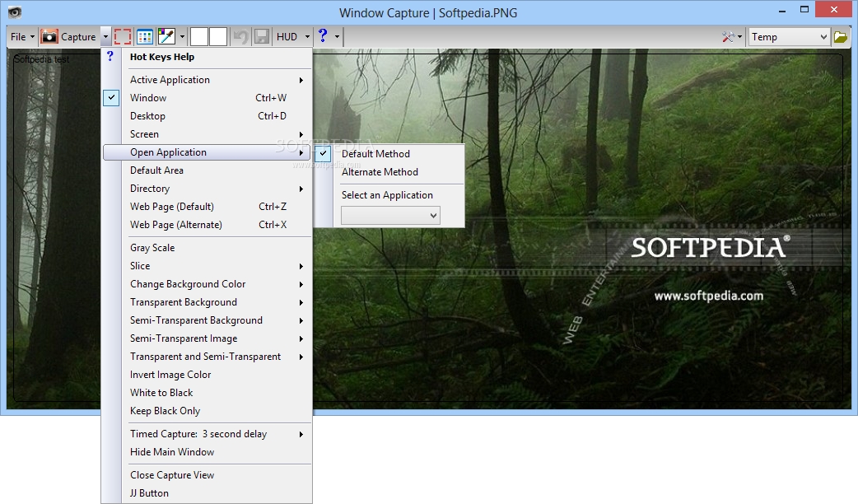Maximize the Window Capture window
The image size is (858, 504).
[804, 9]
